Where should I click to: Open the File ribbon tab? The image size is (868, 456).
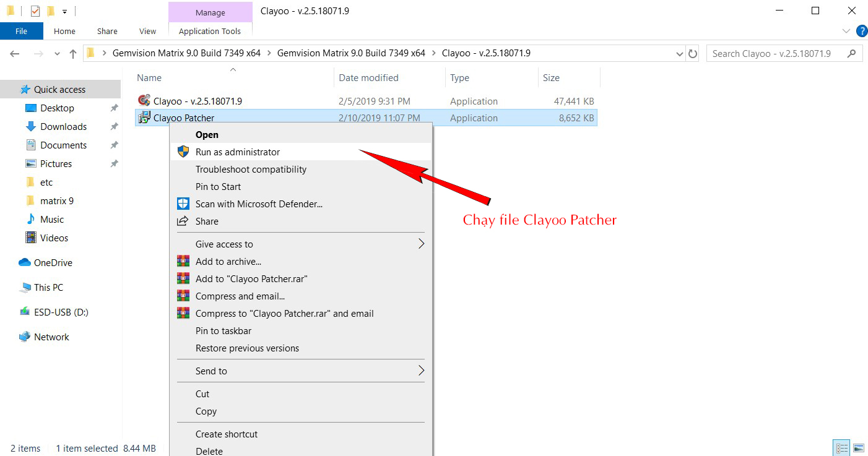[21, 31]
